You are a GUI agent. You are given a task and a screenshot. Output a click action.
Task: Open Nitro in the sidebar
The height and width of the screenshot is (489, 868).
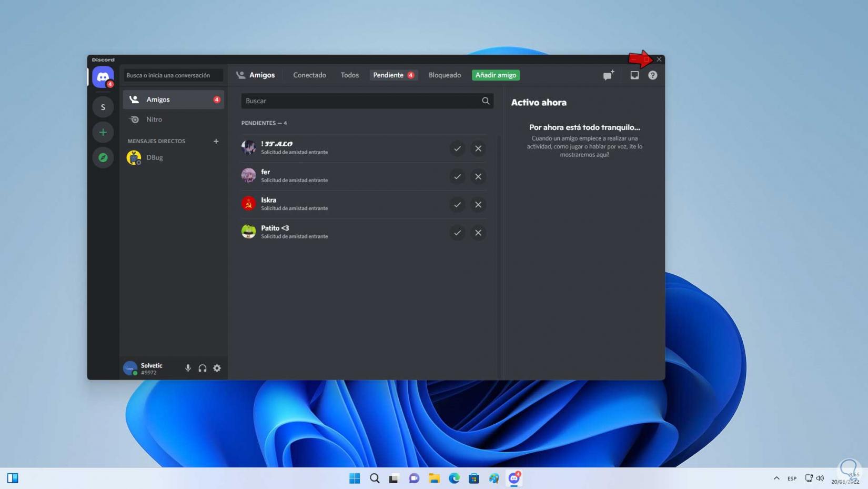tap(174, 119)
